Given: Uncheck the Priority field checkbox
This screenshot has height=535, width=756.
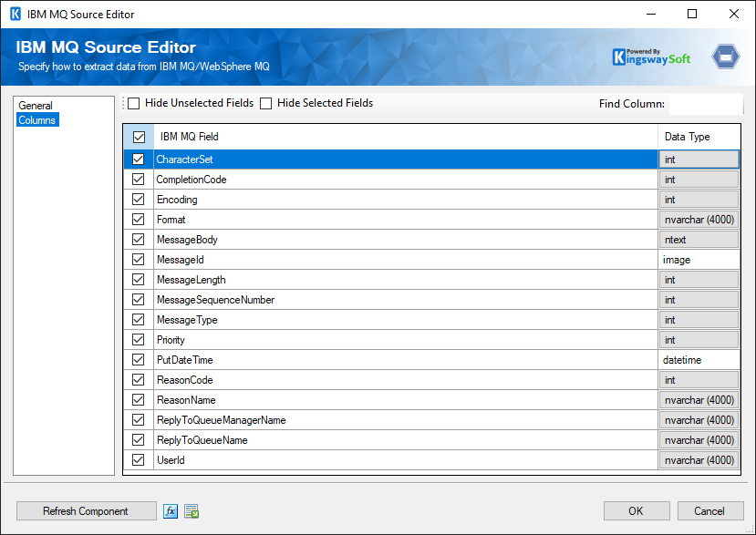Looking at the screenshot, I should point(139,340).
